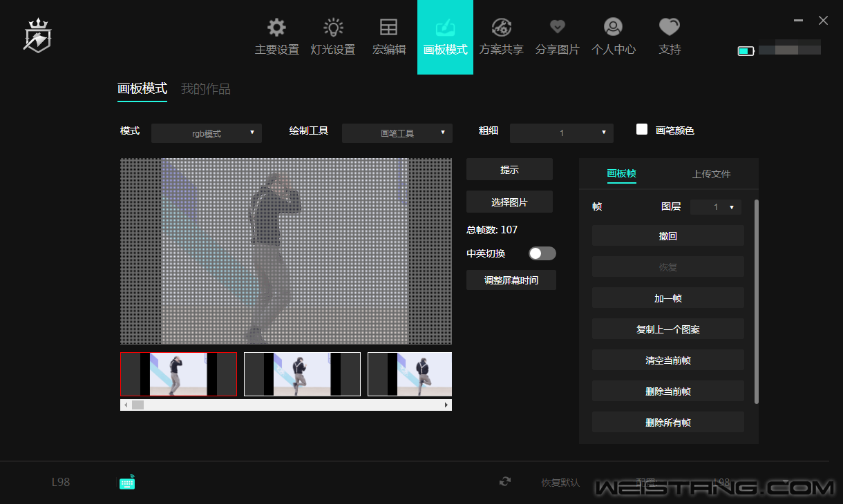
Task: Click the L98 device name at bottom left
Action: [61, 482]
